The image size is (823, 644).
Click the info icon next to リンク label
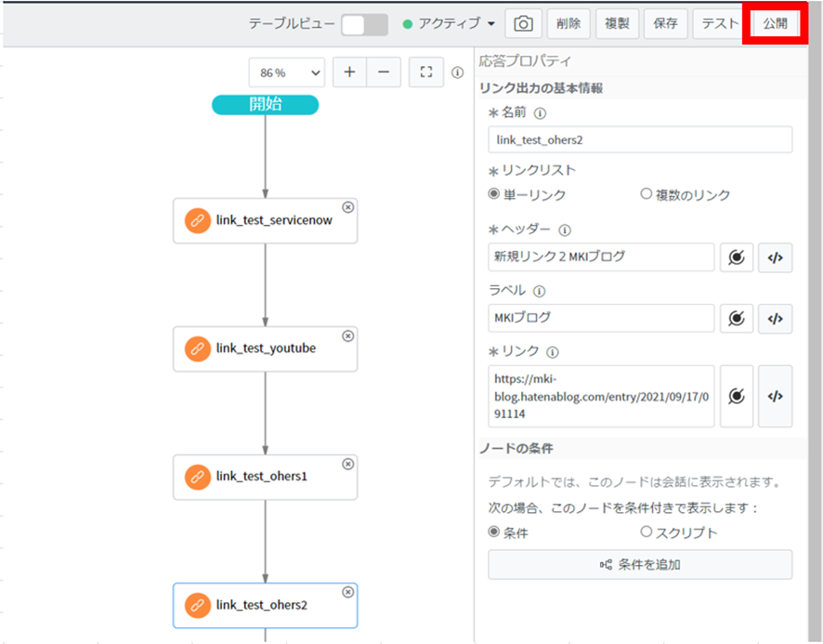pos(552,352)
